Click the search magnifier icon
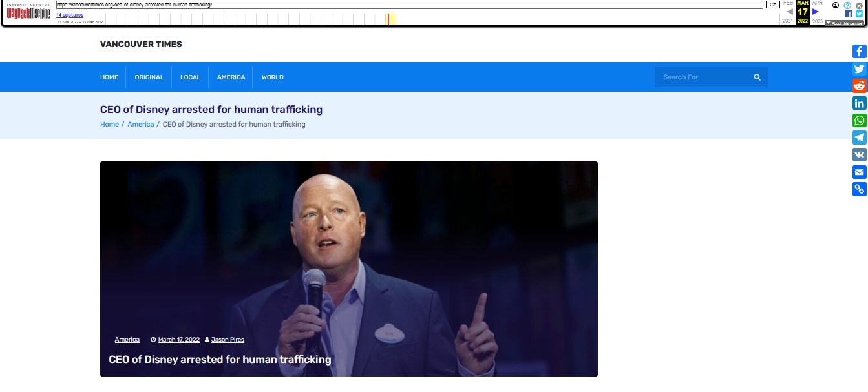The height and width of the screenshot is (392, 868). pyautogui.click(x=757, y=77)
